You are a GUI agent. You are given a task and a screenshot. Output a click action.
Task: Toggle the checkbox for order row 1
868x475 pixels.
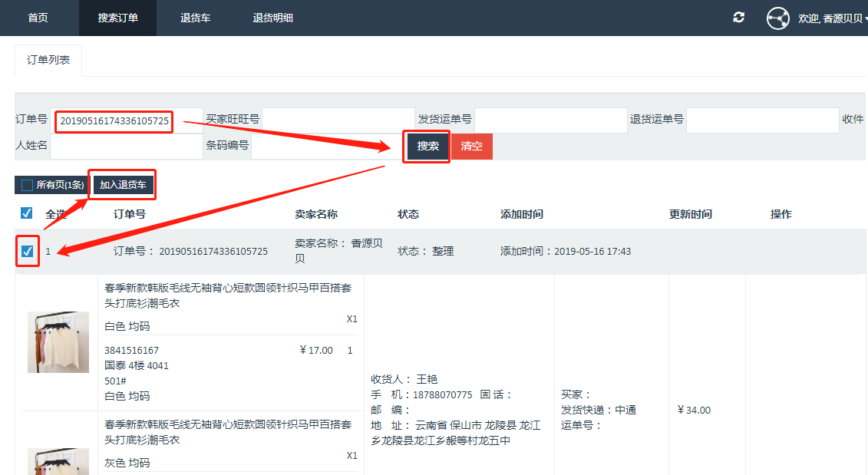[27, 252]
